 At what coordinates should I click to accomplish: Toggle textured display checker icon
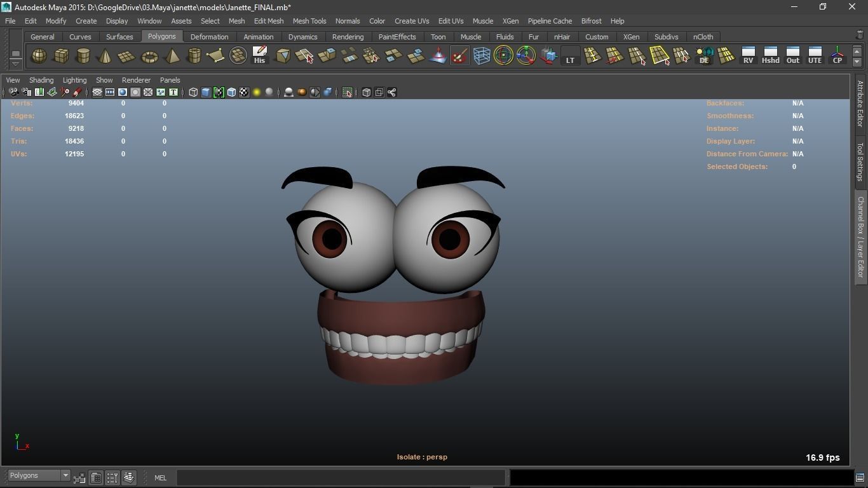(x=244, y=93)
